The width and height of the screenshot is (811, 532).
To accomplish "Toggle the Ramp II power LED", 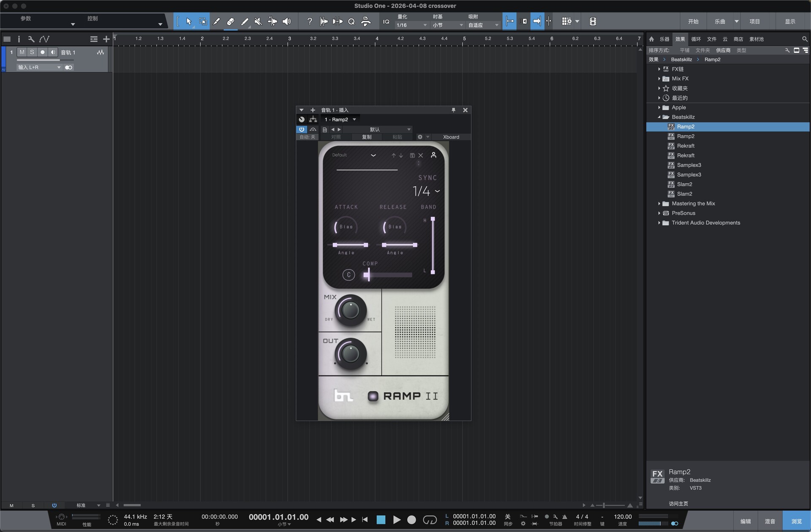I will (373, 396).
